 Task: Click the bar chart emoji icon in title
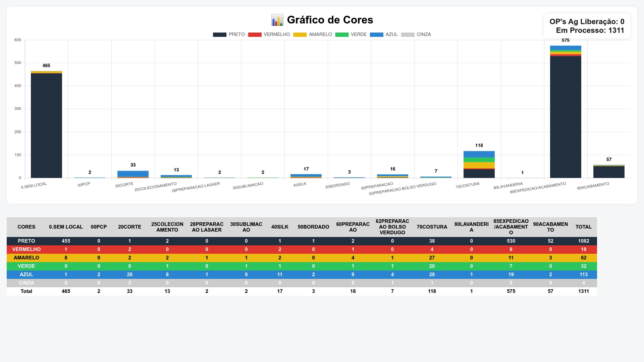click(277, 20)
